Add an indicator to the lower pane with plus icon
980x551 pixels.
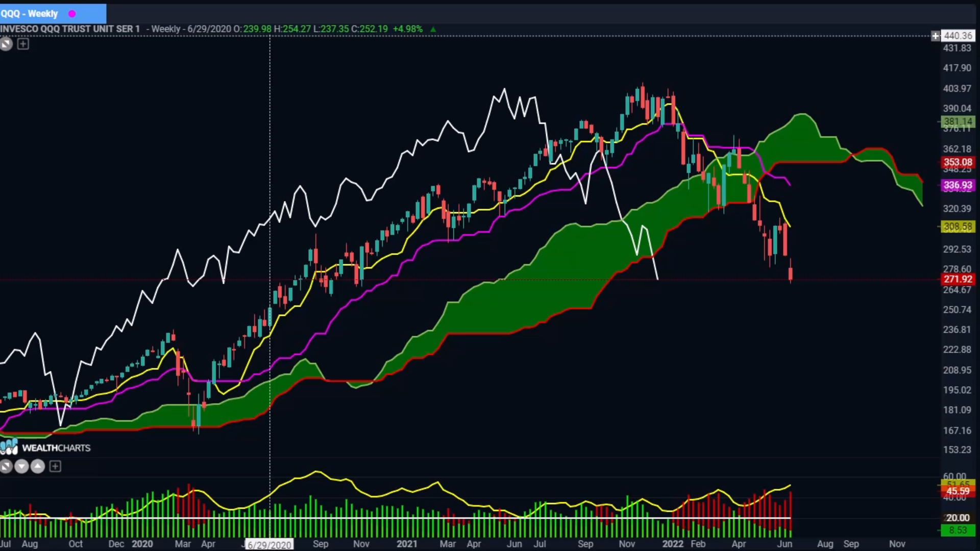[x=55, y=466]
